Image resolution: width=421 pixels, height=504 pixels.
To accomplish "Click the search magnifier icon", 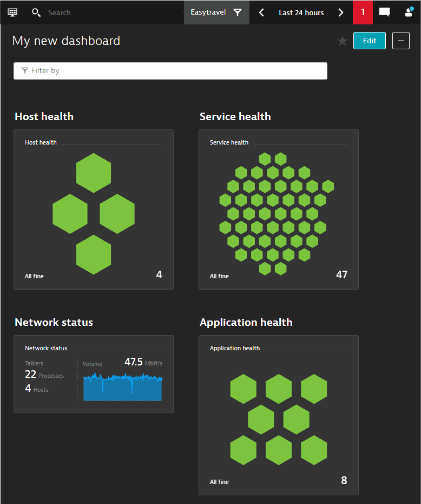I will tap(36, 12).
